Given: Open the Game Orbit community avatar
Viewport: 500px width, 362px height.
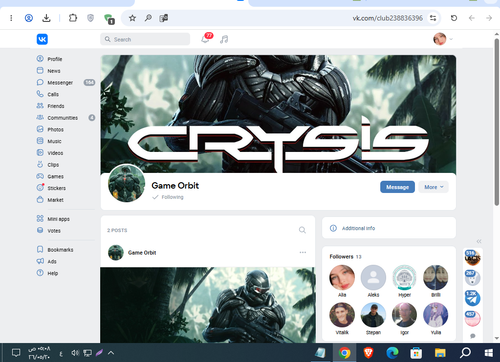Looking at the screenshot, I should 127,183.
